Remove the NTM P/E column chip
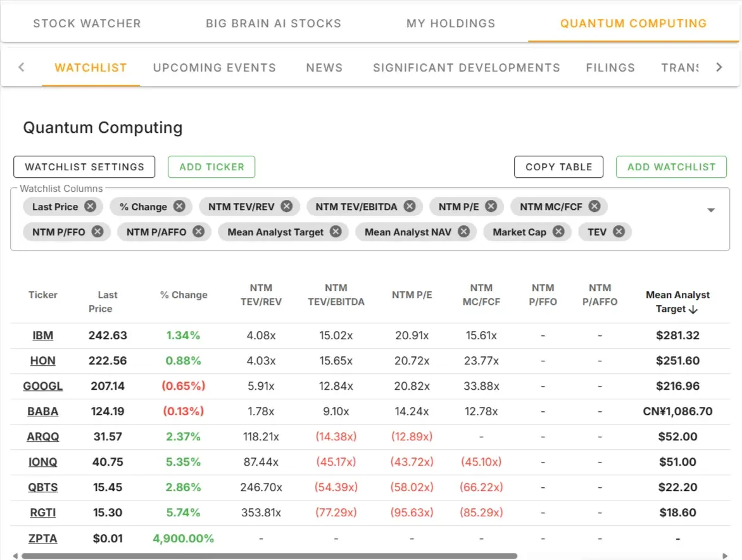This screenshot has width=742, height=560. [491, 206]
